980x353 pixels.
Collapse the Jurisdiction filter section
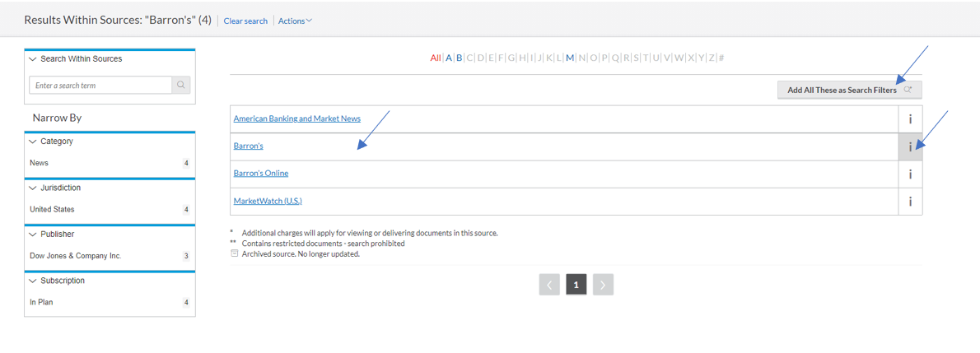click(x=33, y=188)
